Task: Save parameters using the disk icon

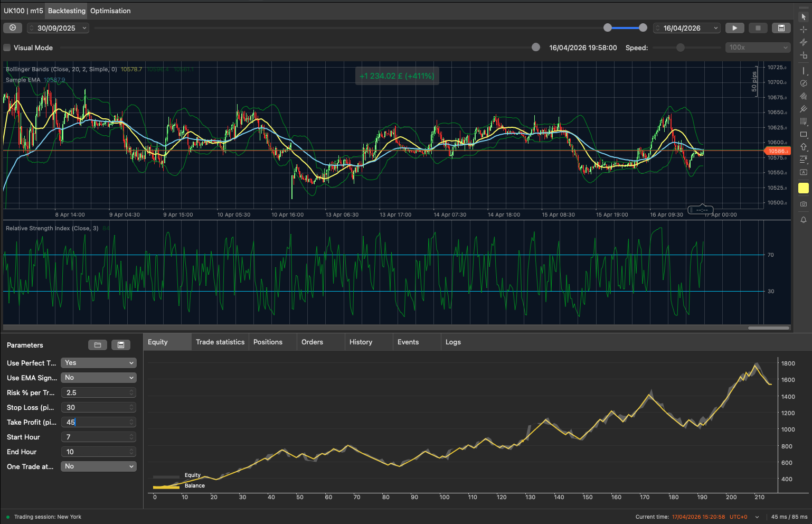Action: click(121, 345)
